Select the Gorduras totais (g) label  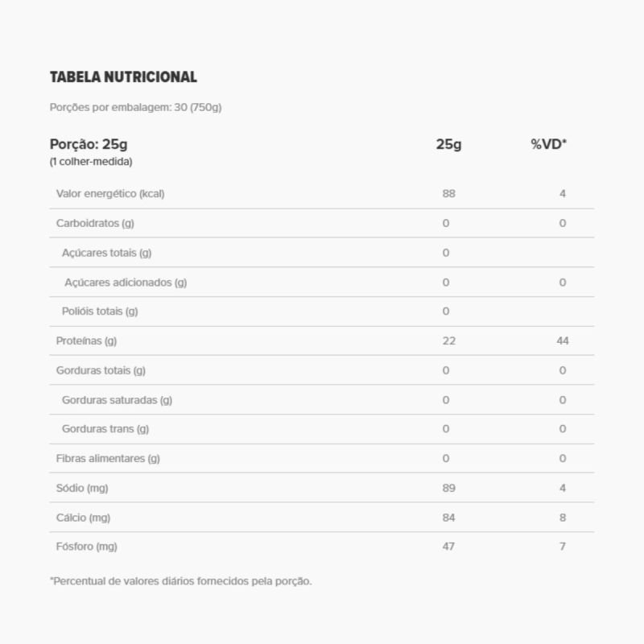pos(101,370)
